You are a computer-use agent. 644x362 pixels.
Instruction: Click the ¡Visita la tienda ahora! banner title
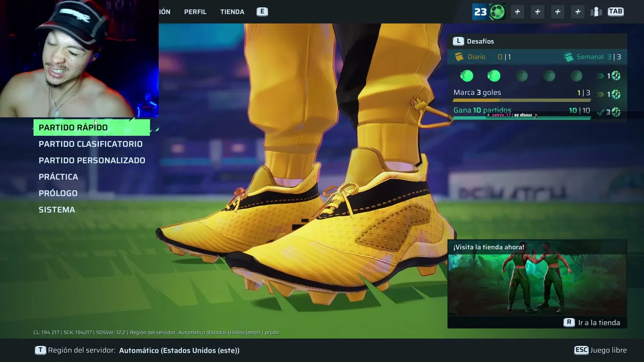click(x=489, y=247)
